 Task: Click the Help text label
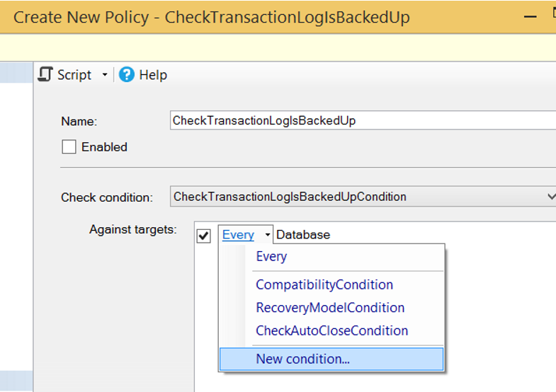(x=153, y=75)
